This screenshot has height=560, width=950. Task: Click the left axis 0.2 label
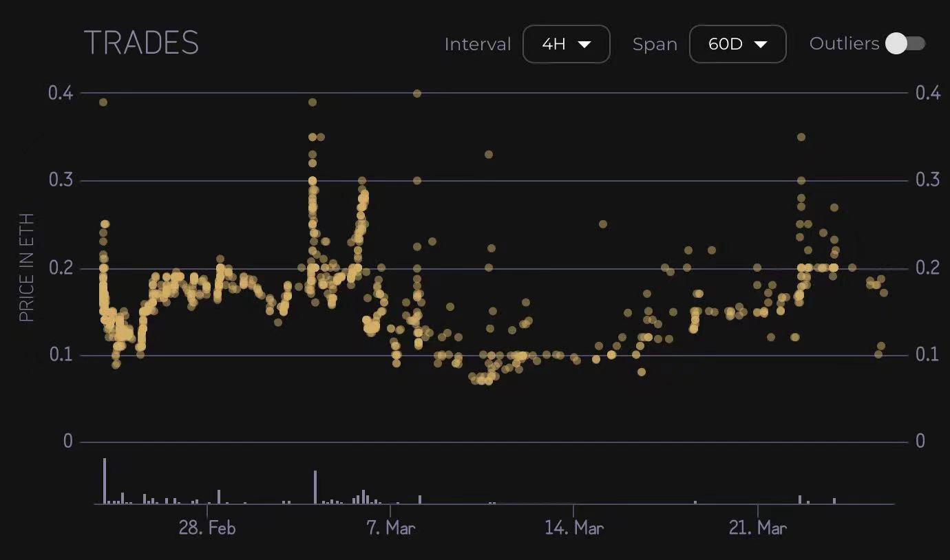(61, 268)
